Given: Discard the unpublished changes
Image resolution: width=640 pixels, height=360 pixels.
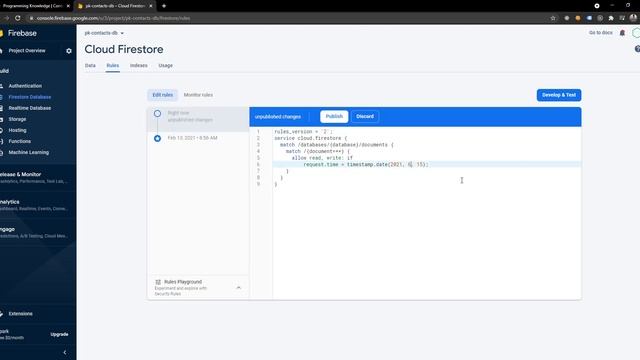Looking at the screenshot, I should click(x=365, y=116).
